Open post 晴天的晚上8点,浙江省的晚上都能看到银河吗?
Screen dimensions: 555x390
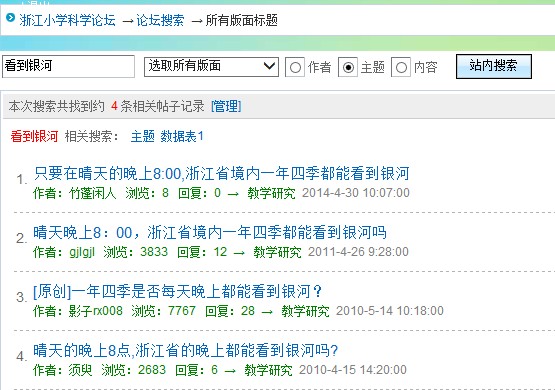tap(186, 351)
